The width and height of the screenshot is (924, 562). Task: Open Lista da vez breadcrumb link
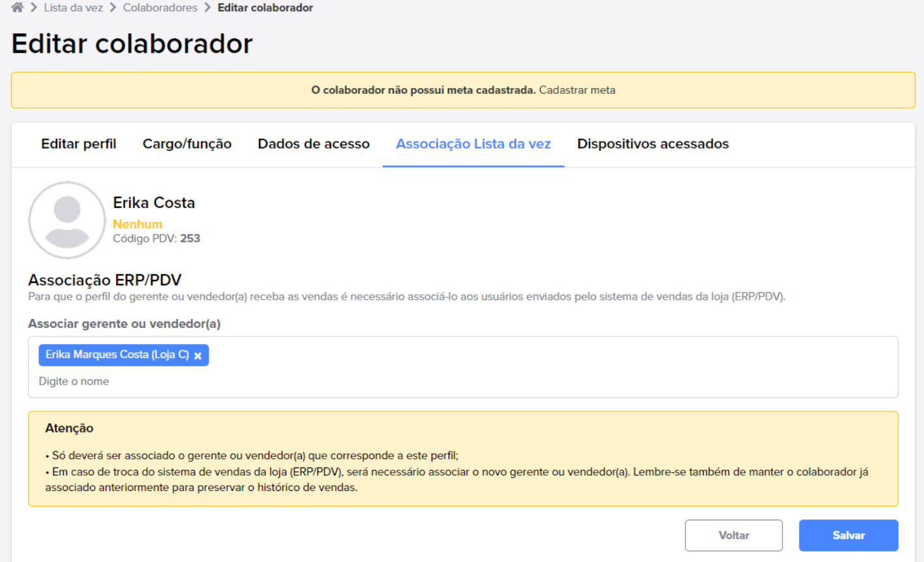click(x=73, y=8)
